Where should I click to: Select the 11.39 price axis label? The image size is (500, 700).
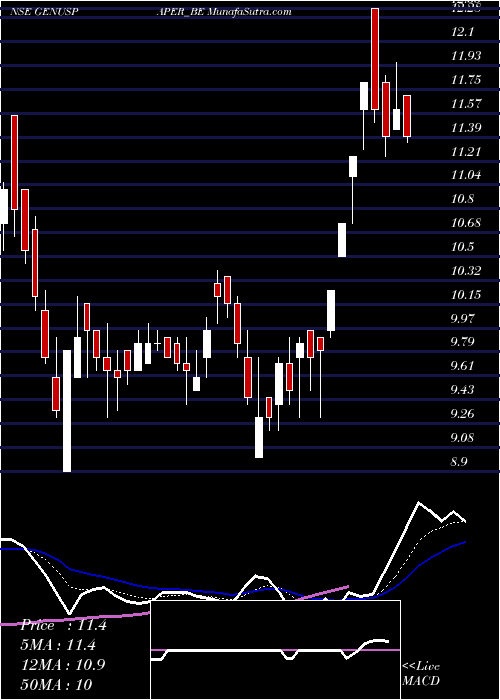click(466, 128)
